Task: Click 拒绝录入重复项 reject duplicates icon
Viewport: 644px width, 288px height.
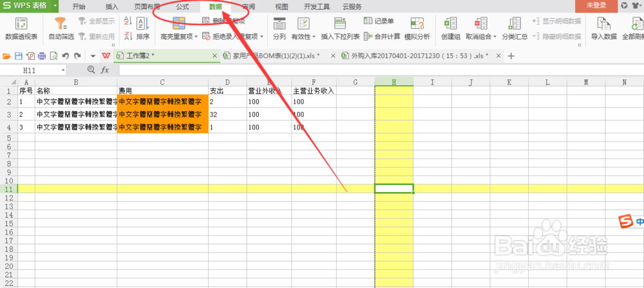Action: point(207,37)
